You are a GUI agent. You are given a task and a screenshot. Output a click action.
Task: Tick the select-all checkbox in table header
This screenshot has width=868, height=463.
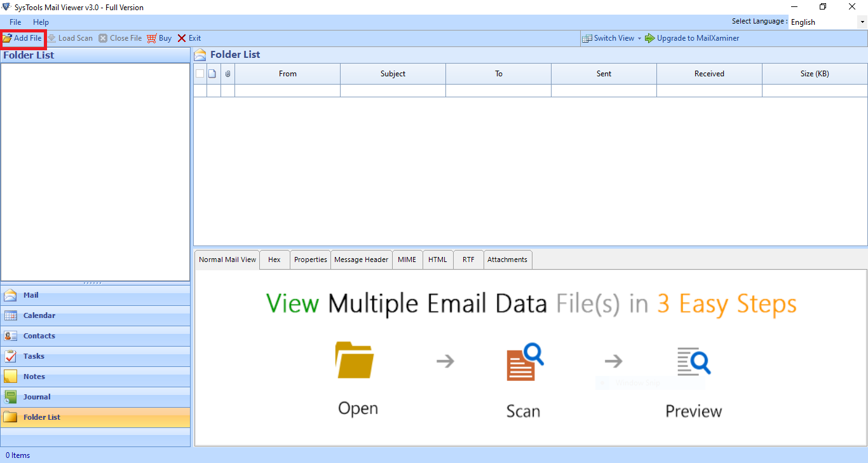[x=200, y=74]
